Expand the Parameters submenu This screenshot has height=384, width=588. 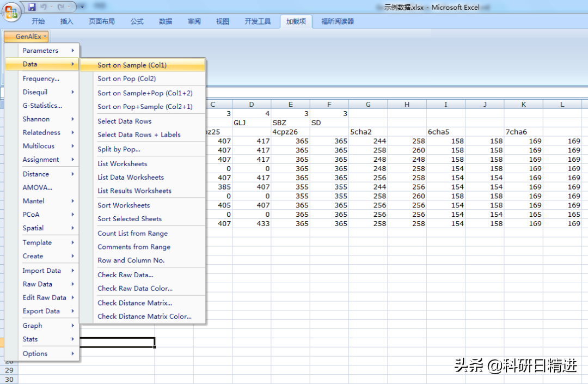(42, 50)
